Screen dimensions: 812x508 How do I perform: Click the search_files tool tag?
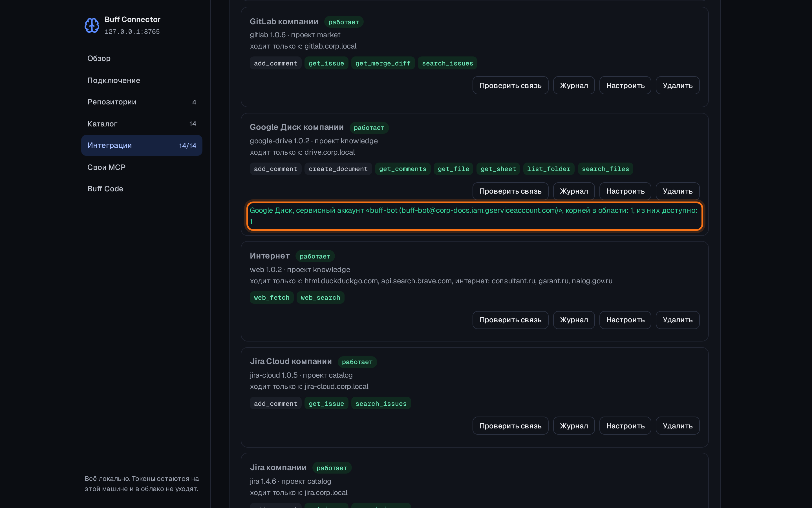[605, 169]
